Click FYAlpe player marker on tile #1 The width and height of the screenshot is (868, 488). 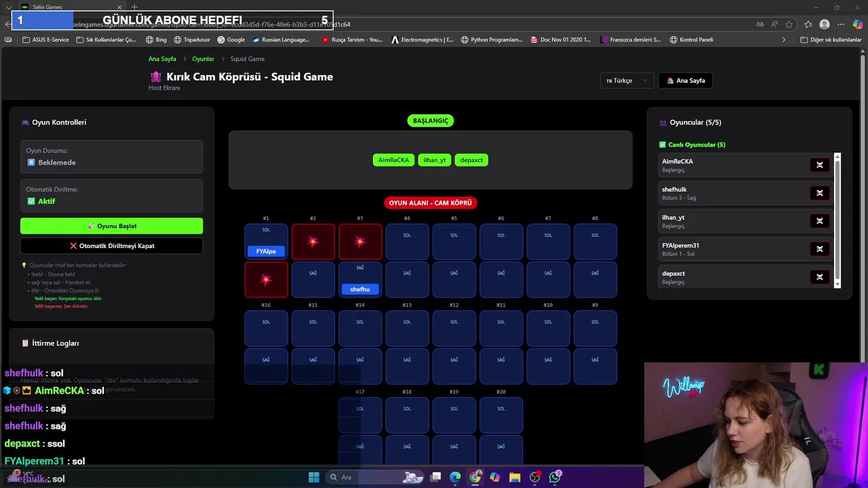[266, 251]
